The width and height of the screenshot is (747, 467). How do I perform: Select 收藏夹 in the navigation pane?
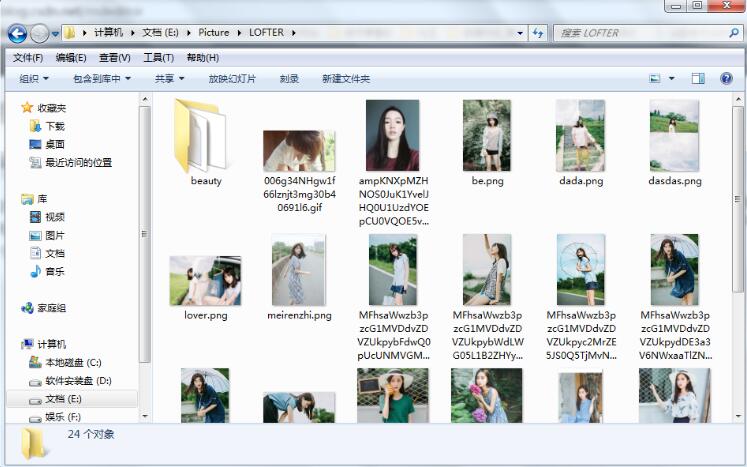(x=51, y=108)
